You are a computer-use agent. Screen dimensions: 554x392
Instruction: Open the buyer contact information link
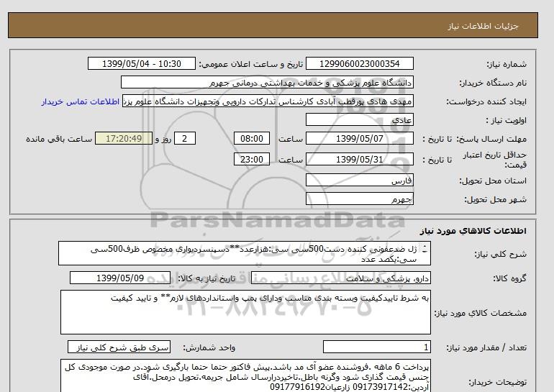[80, 101]
